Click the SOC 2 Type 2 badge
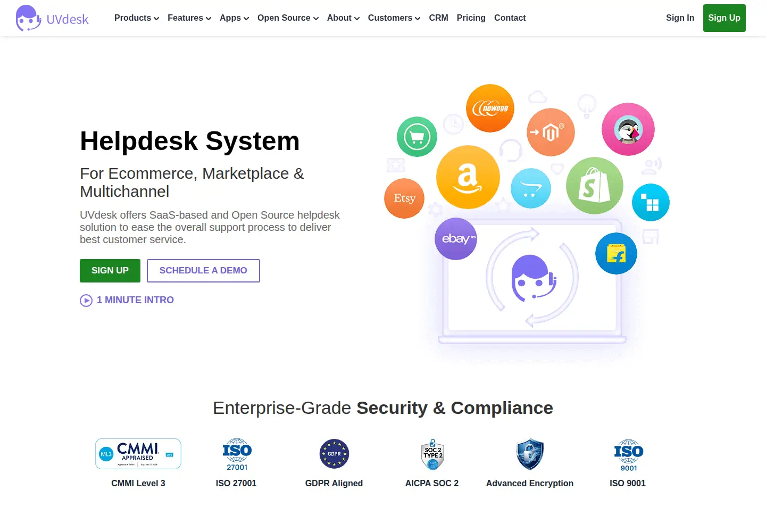The height and width of the screenshot is (532, 766). point(432,454)
